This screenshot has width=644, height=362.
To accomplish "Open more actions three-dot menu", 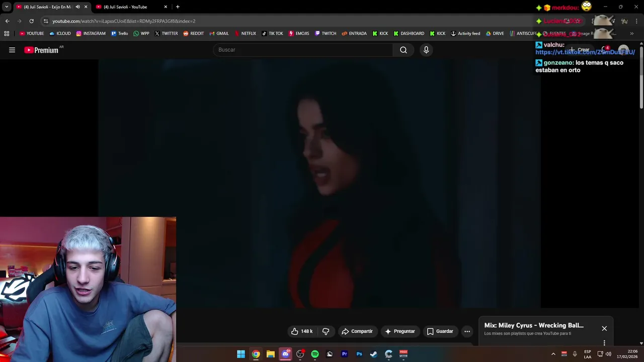I will click(x=467, y=331).
